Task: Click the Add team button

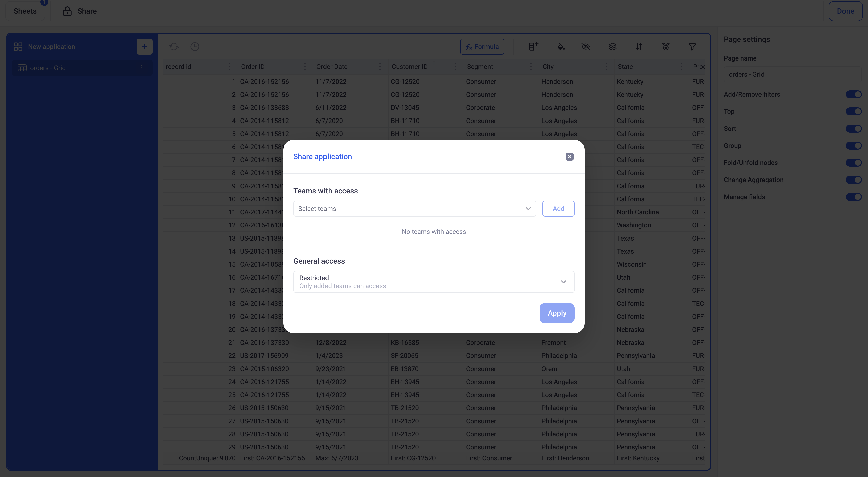Action: (558, 209)
